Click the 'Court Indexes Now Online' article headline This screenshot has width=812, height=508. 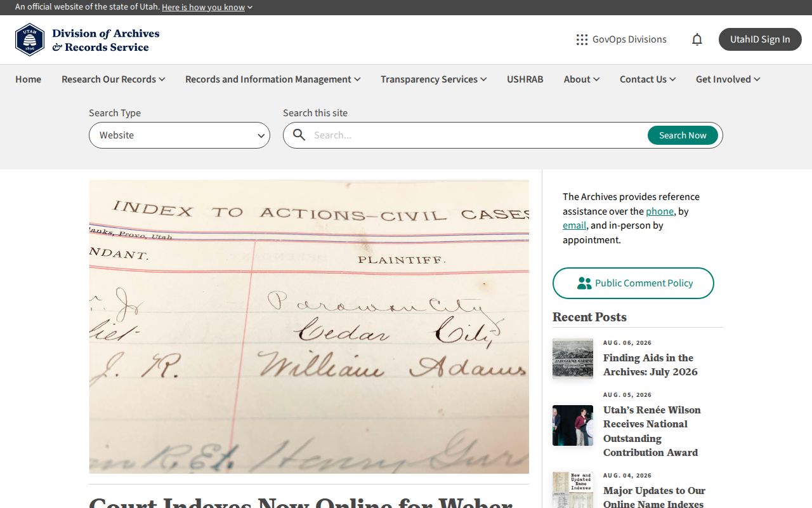point(301,502)
